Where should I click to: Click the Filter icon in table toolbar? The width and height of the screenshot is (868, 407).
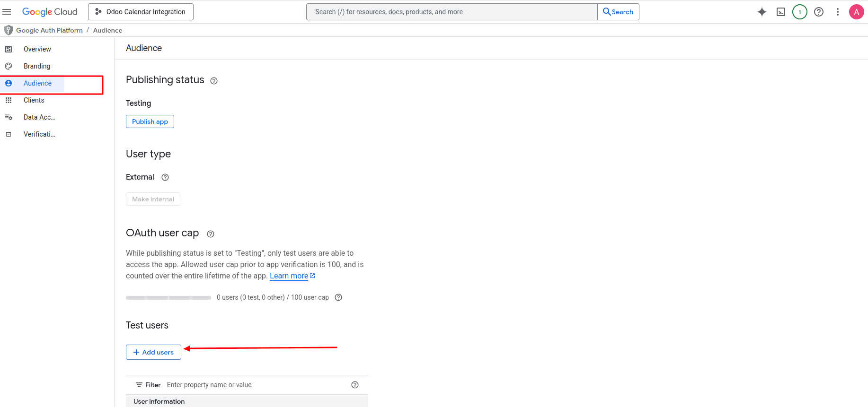click(139, 385)
